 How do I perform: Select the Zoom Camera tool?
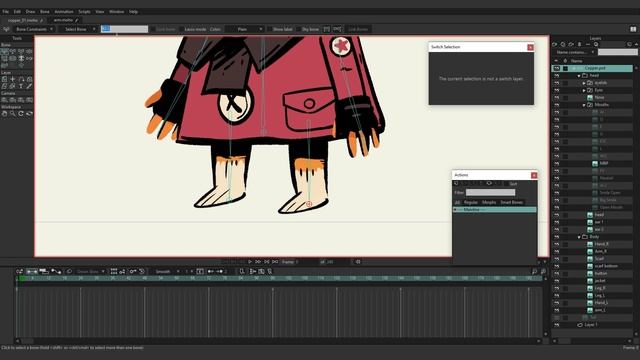pyautogui.click(x=13, y=100)
